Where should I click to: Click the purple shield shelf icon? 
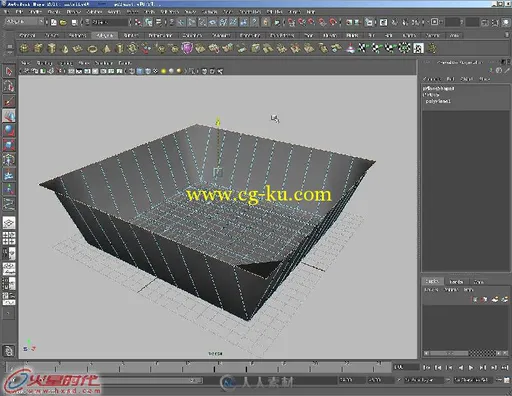click(x=187, y=49)
